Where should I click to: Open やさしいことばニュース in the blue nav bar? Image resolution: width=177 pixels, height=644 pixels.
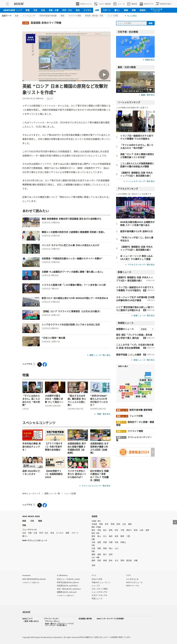[156, 10]
